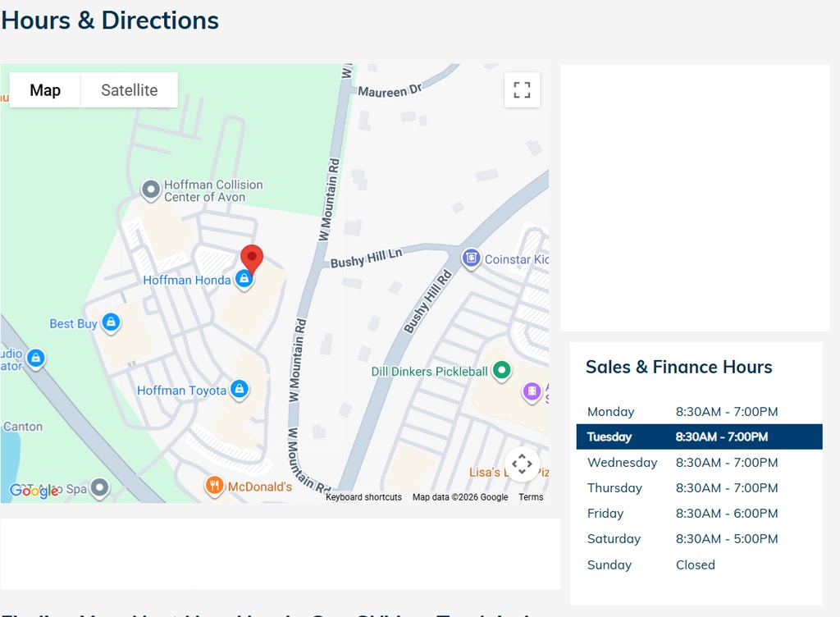The width and height of the screenshot is (840, 617).
Task: Select the Dill Dinkers Pickleball marker
Action: [501, 371]
